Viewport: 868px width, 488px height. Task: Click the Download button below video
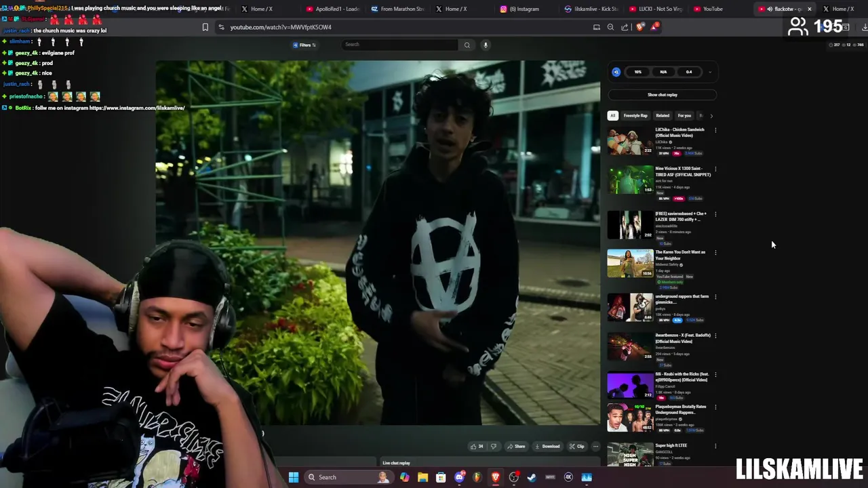[x=547, y=446]
